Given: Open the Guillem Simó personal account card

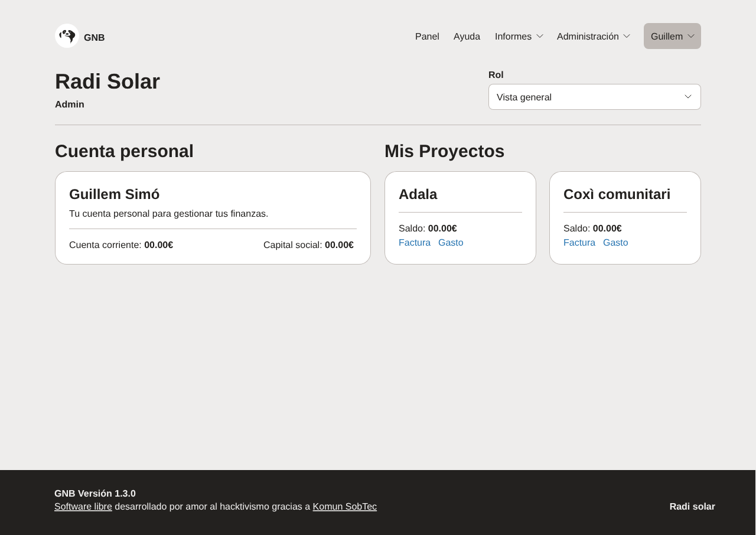Looking at the screenshot, I should pos(114,194).
